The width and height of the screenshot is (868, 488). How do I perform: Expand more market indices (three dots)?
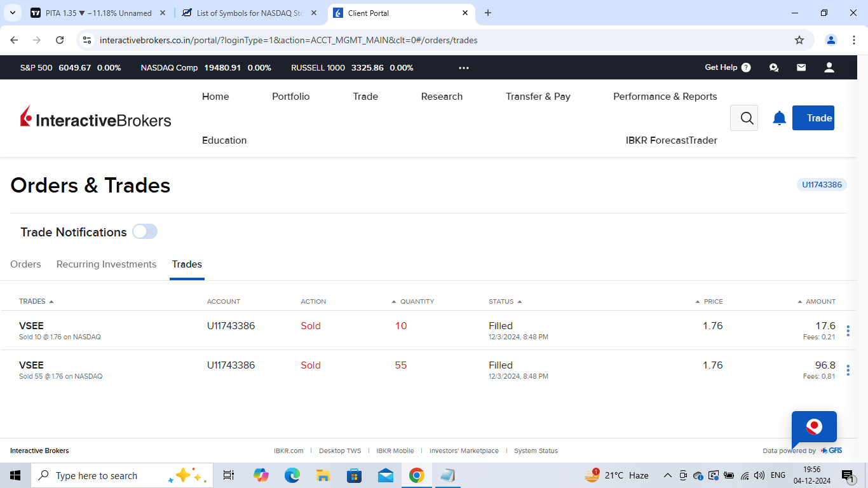click(464, 68)
